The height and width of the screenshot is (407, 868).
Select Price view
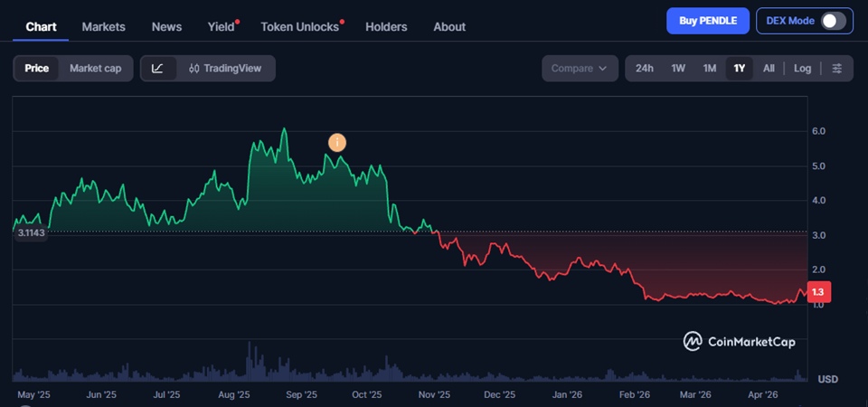click(36, 69)
